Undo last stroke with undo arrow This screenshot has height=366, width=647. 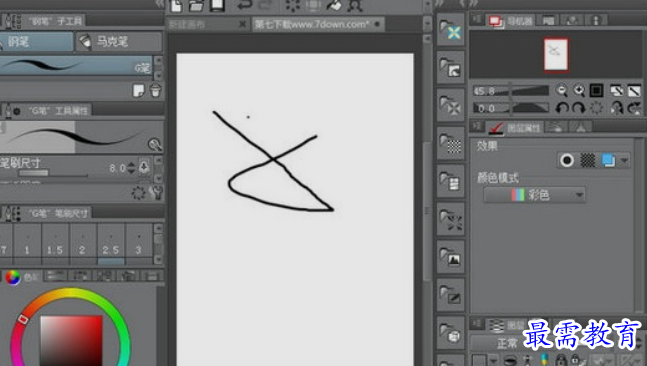pyautogui.click(x=245, y=5)
